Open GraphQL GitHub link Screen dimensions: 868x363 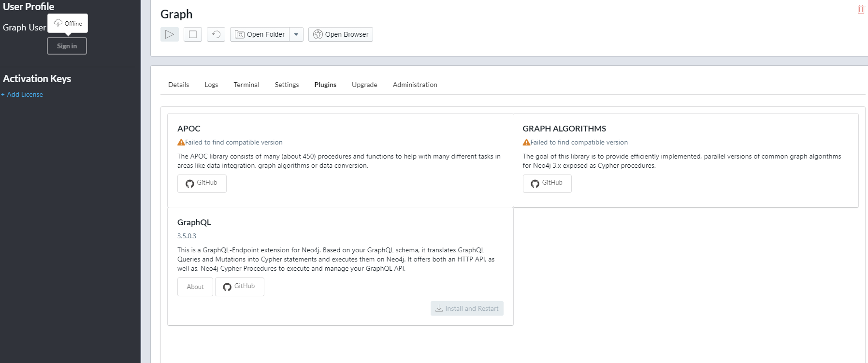[239, 287]
